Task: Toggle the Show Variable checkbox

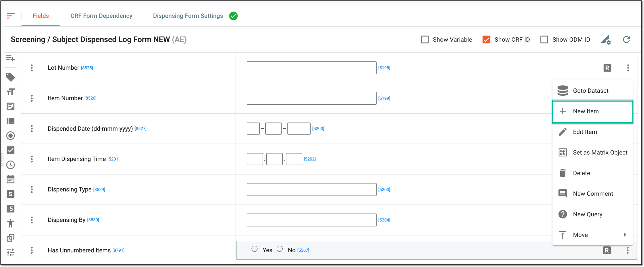Action: [425, 40]
